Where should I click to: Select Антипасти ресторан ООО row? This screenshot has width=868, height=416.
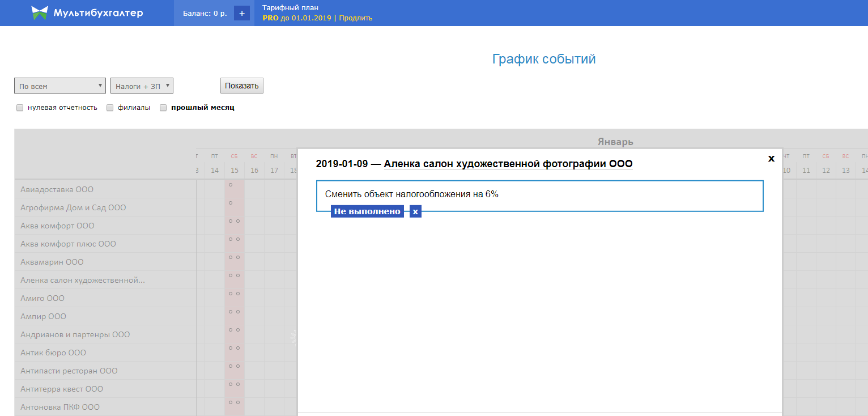(69, 371)
